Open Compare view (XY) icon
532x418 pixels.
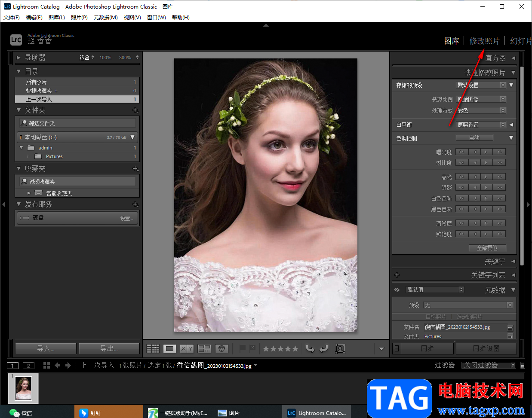click(187, 348)
